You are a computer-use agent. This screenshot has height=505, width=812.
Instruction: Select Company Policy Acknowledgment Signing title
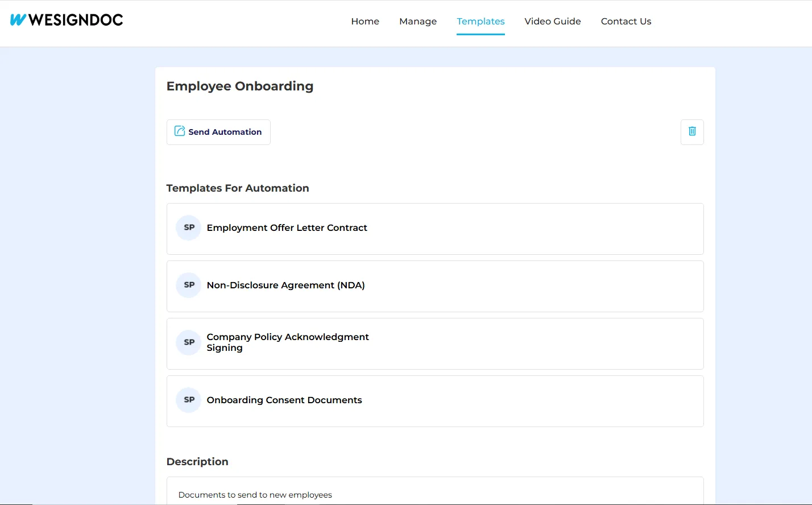tap(287, 342)
